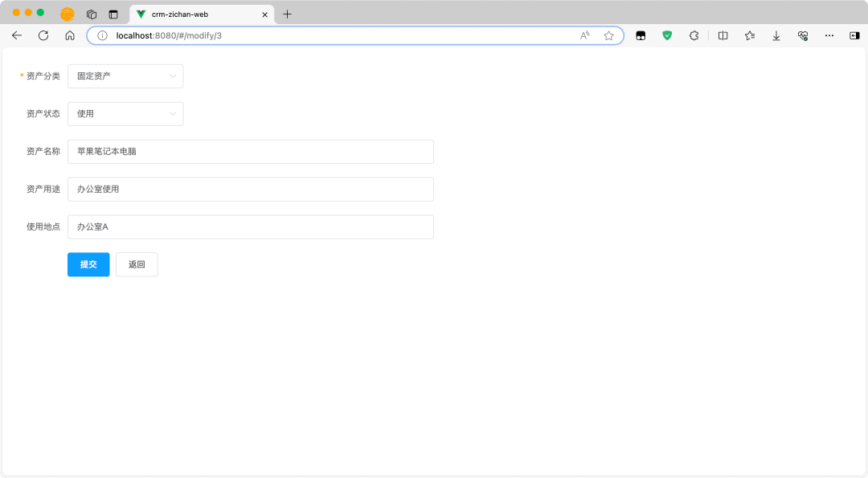The image size is (868, 478).
Task: Open the profile avatar icon
Action: pos(68,14)
